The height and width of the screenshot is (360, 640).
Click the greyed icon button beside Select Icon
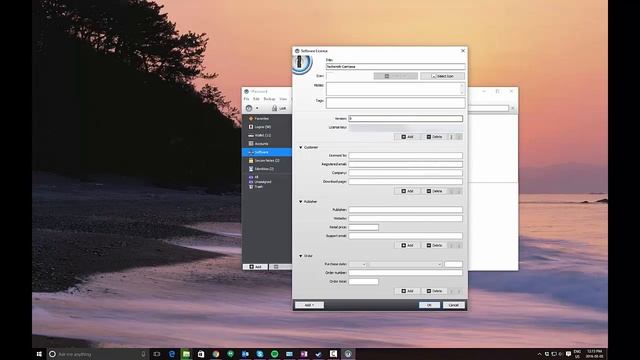396,76
